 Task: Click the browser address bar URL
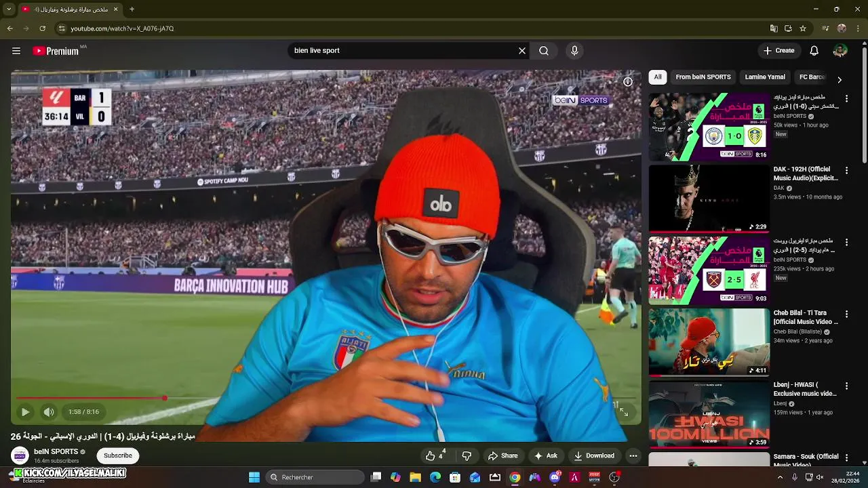tap(122, 28)
